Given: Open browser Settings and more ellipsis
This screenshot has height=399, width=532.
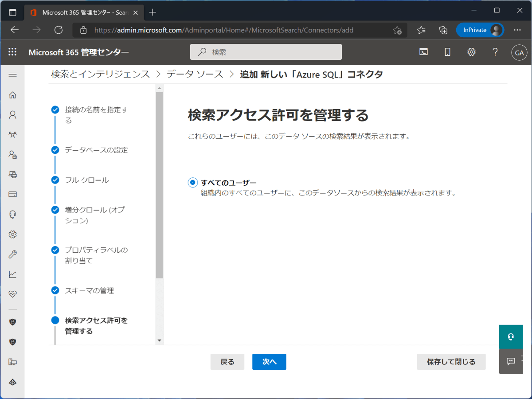Looking at the screenshot, I should click(517, 30).
